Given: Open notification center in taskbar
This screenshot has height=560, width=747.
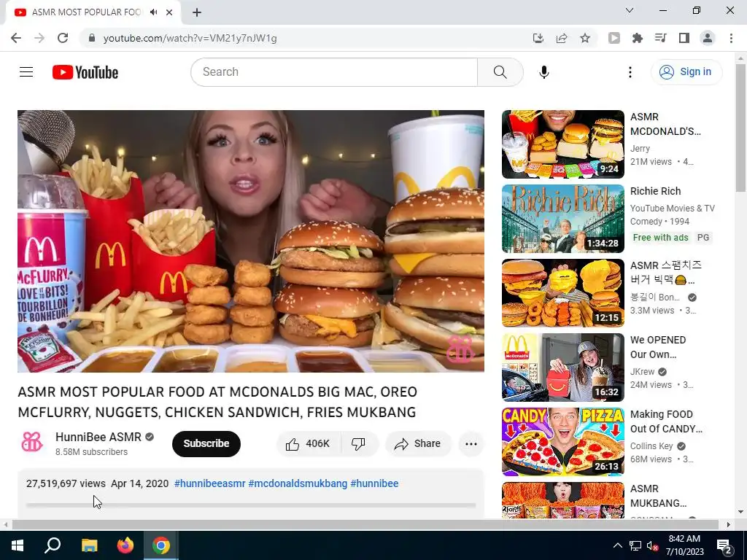Looking at the screenshot, I should [x=724, y=545].
